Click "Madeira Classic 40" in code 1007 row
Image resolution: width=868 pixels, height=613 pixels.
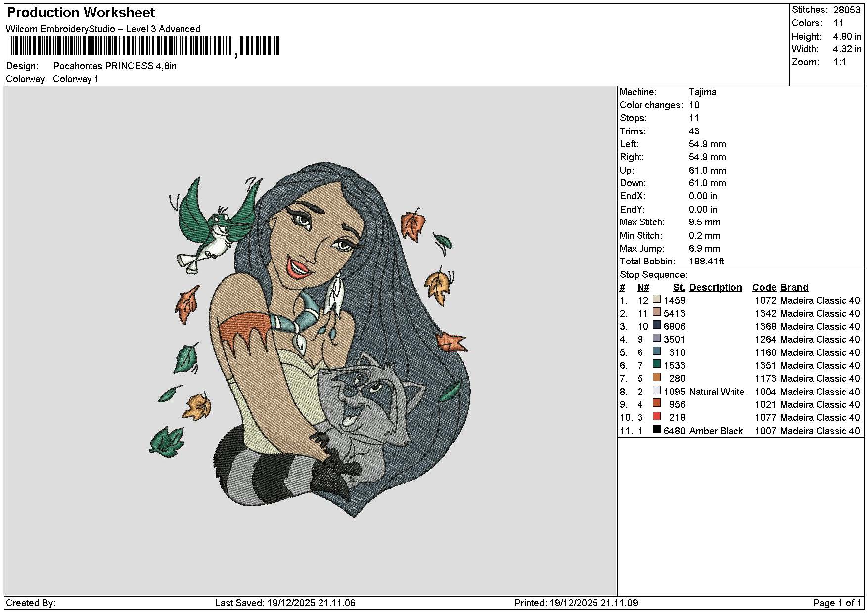[x=820, y=431]
